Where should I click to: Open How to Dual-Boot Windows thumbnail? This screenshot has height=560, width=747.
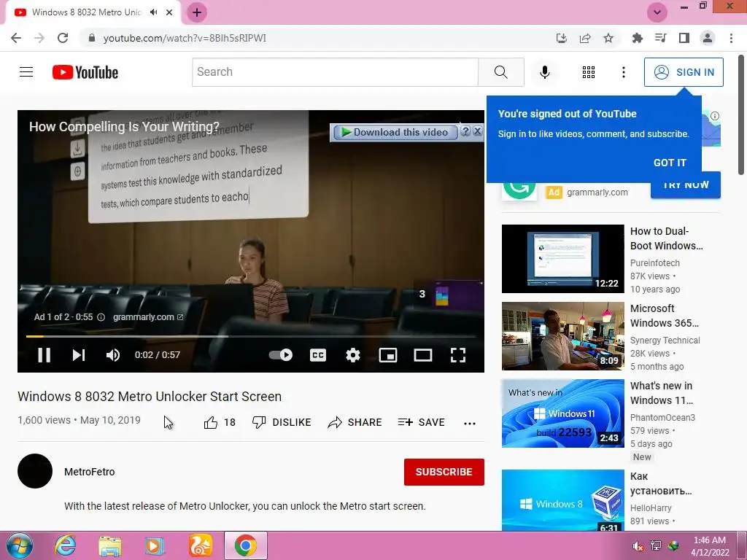coord(562,259)
